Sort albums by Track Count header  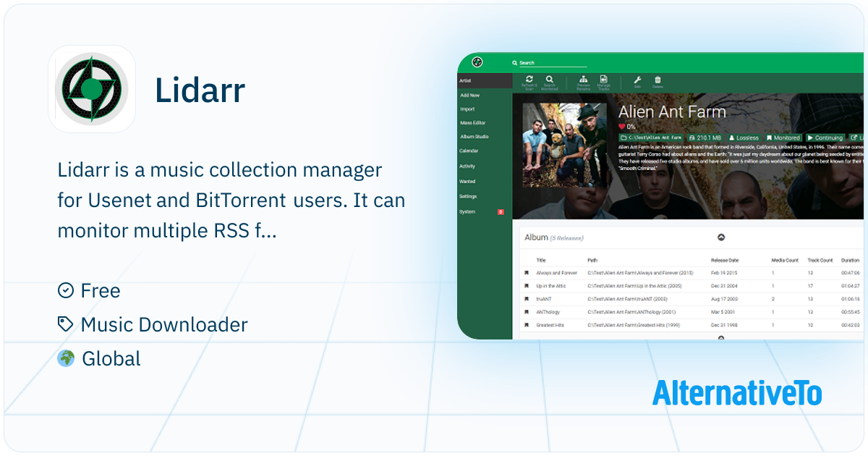pyautogui.click(x=820, y=260)
